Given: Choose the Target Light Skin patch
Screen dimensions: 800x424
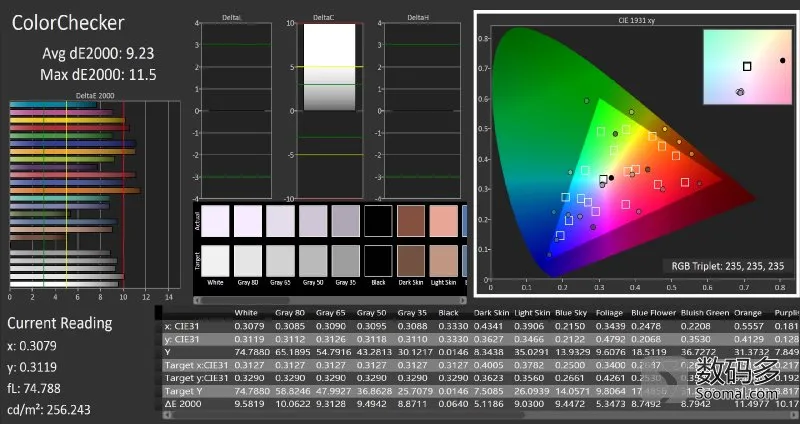Looking at the screenshot, I should [x=443, y=261].
